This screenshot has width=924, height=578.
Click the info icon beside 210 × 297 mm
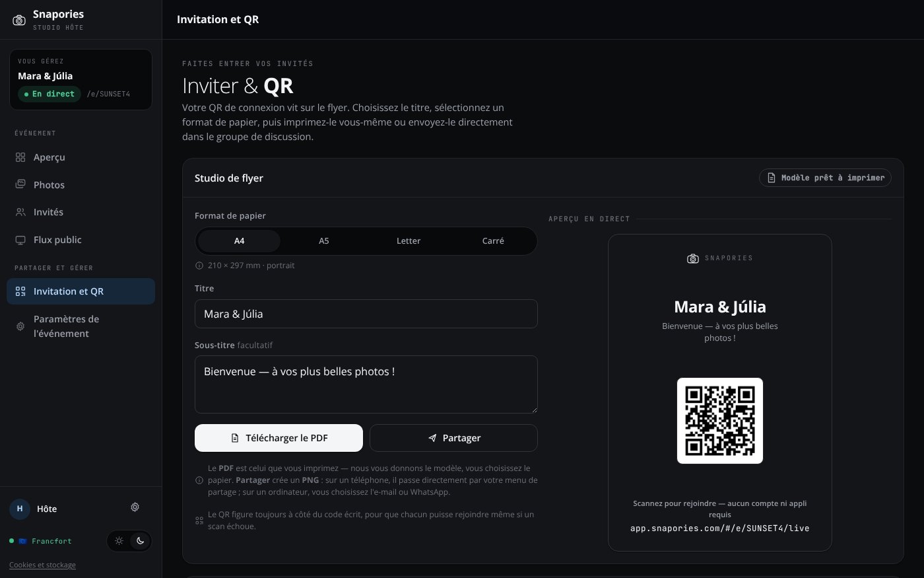pos(199,266)
